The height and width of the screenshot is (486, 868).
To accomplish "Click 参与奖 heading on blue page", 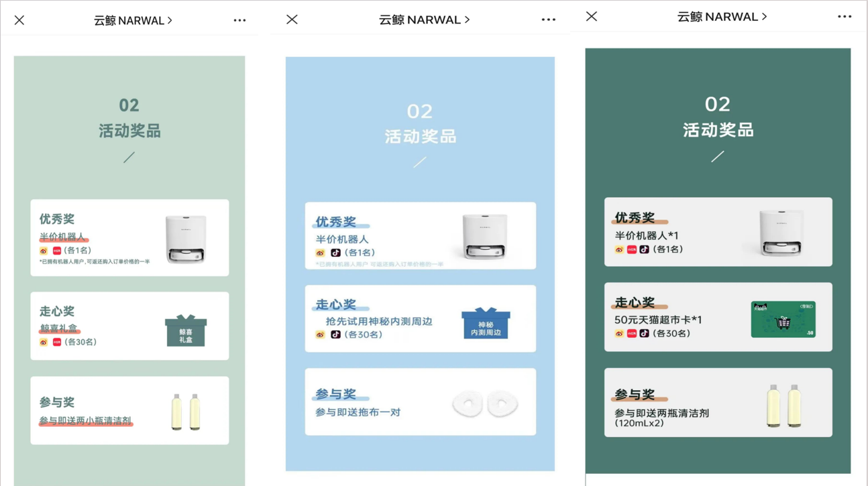I will pyautogui.click(x=335, y=394).
